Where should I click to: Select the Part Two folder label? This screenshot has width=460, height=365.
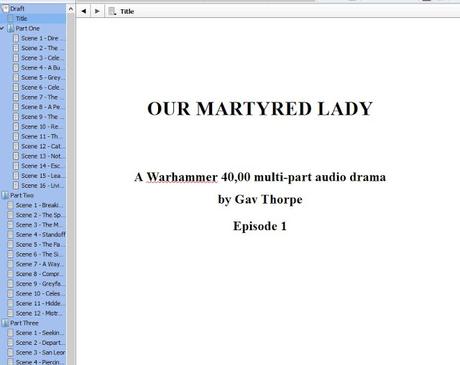[22, 195]
